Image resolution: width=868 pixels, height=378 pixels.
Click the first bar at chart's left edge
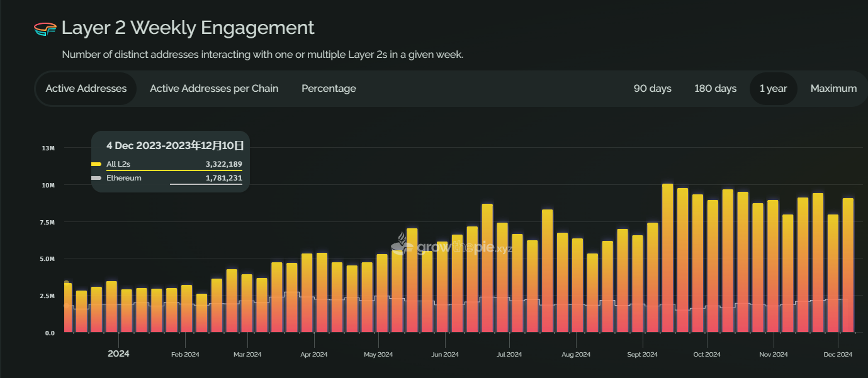(x=67, y=308)
